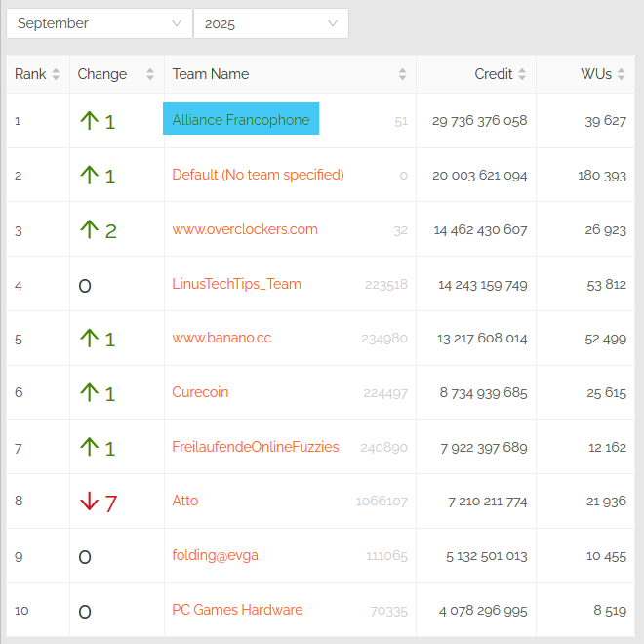The height and width of the screenshot is (644, 644).
Task: Open www.banano.cc team link
Action: (221, 338)
